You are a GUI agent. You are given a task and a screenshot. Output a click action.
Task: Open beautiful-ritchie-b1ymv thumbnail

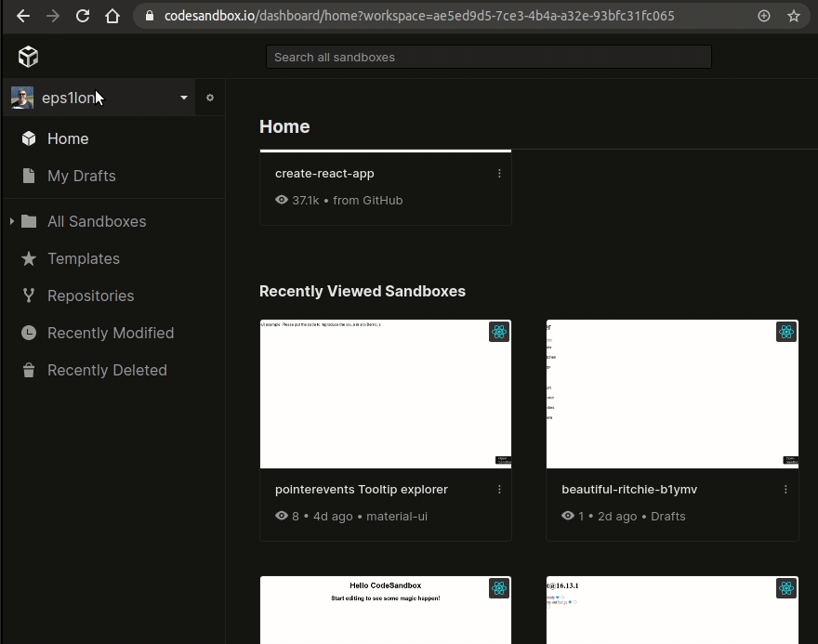[x=672, y=394]
